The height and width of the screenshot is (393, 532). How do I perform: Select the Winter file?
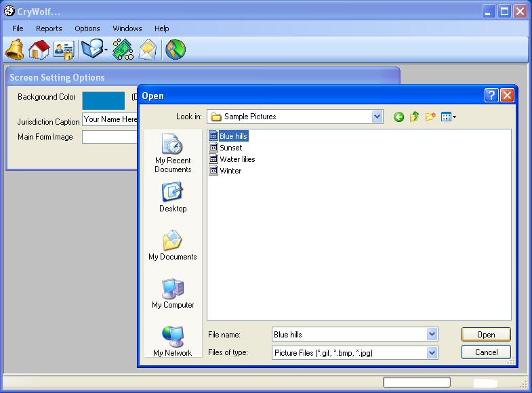(225, 171)
